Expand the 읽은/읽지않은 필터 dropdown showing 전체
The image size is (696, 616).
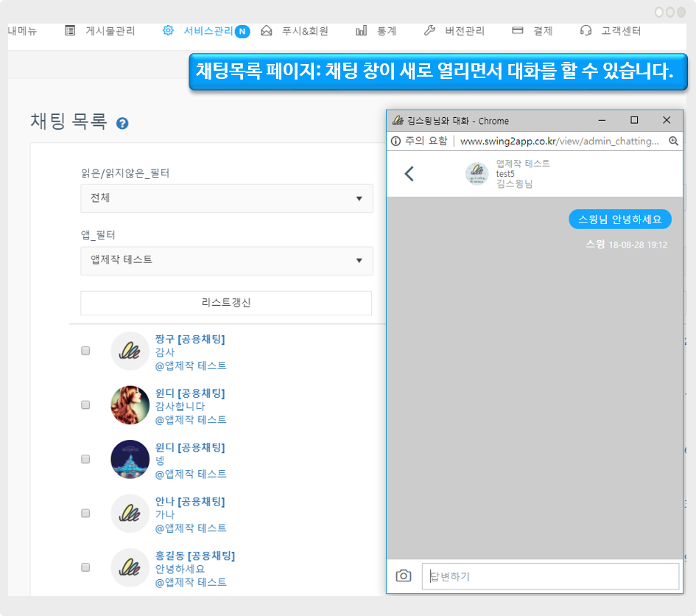pyautogui.click(x=226, y=199)
